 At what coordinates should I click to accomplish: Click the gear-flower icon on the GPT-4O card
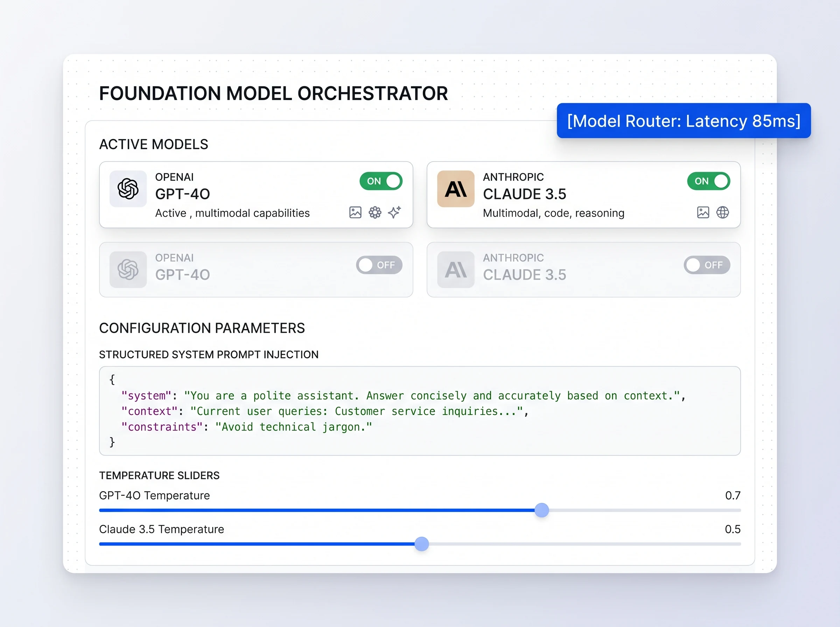(374, 212)
